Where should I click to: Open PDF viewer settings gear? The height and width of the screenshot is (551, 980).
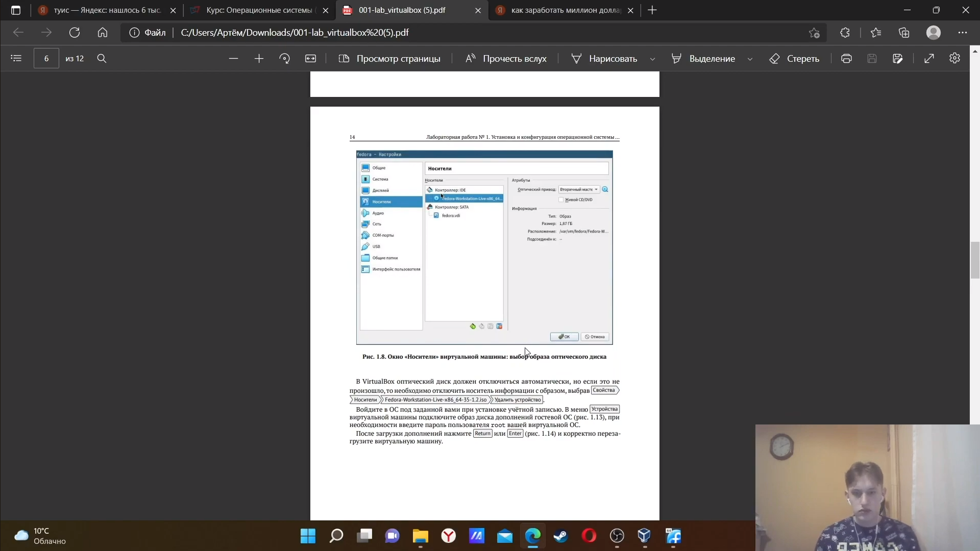pyautogui.click(x=954, y=59)
